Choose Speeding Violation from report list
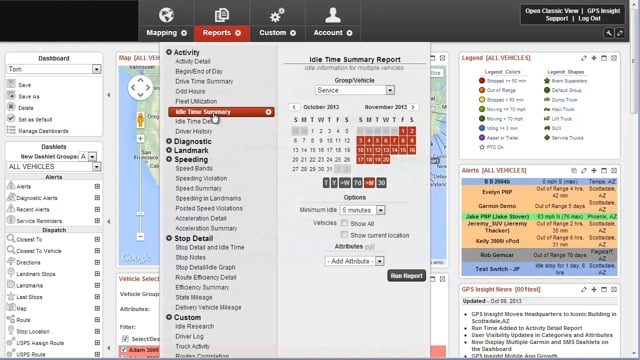This screenshot has height=360, width=640. [x=201, y=178]
